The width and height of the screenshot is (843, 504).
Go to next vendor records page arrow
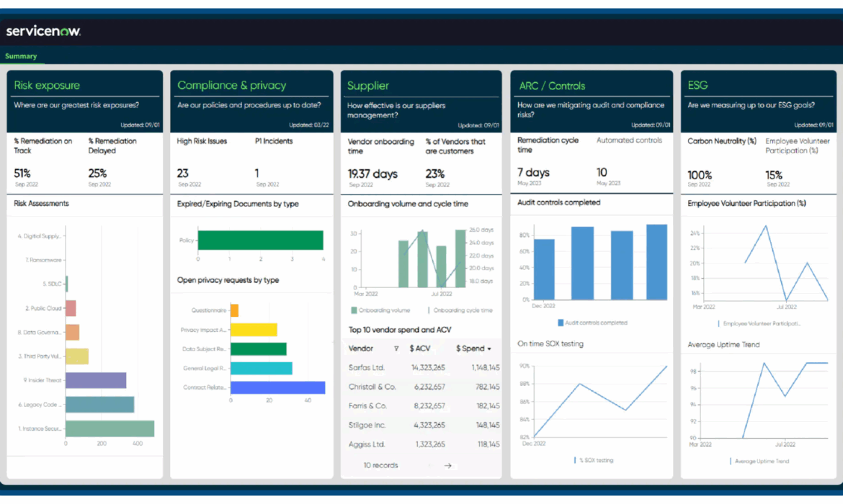tap(448, 466)
